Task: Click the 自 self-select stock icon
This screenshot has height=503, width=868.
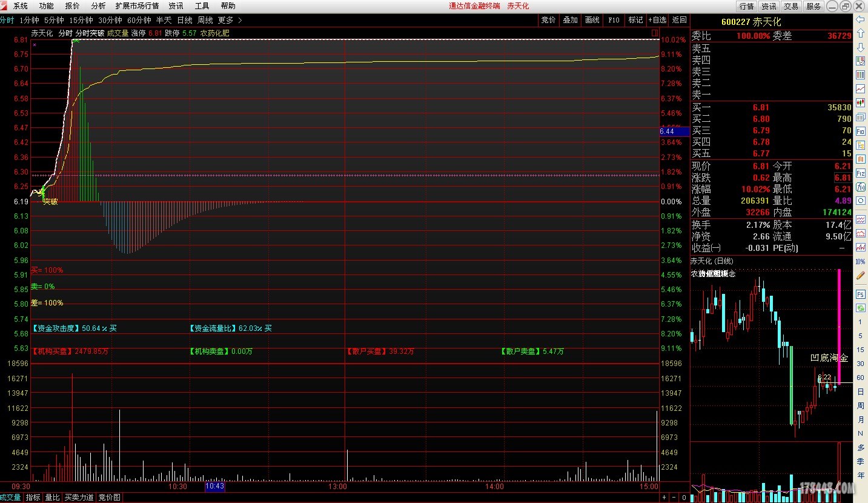Action: click(x=860, y=158)
